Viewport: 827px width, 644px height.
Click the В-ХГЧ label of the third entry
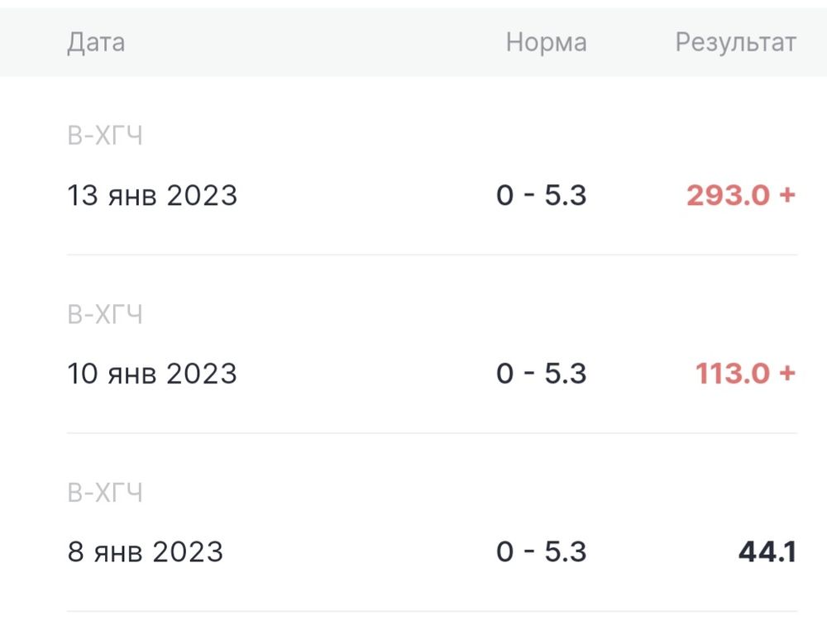pos(106,491)
